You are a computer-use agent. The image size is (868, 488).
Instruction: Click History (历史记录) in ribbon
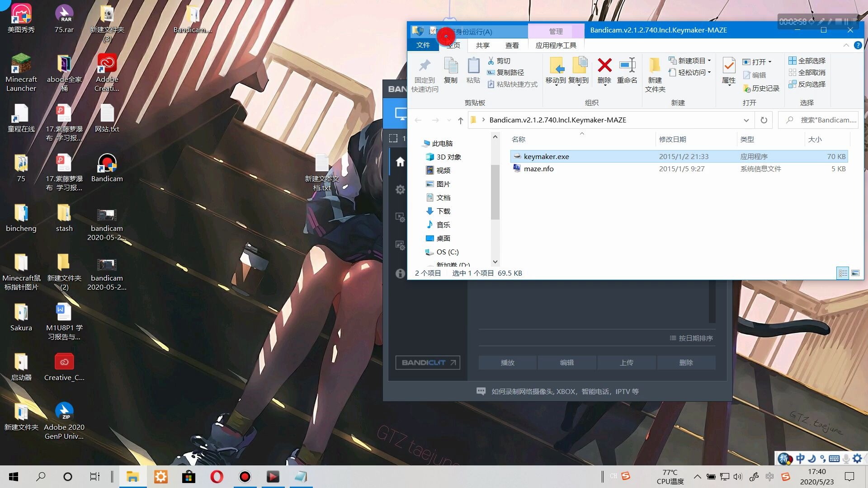coord(761,88)
